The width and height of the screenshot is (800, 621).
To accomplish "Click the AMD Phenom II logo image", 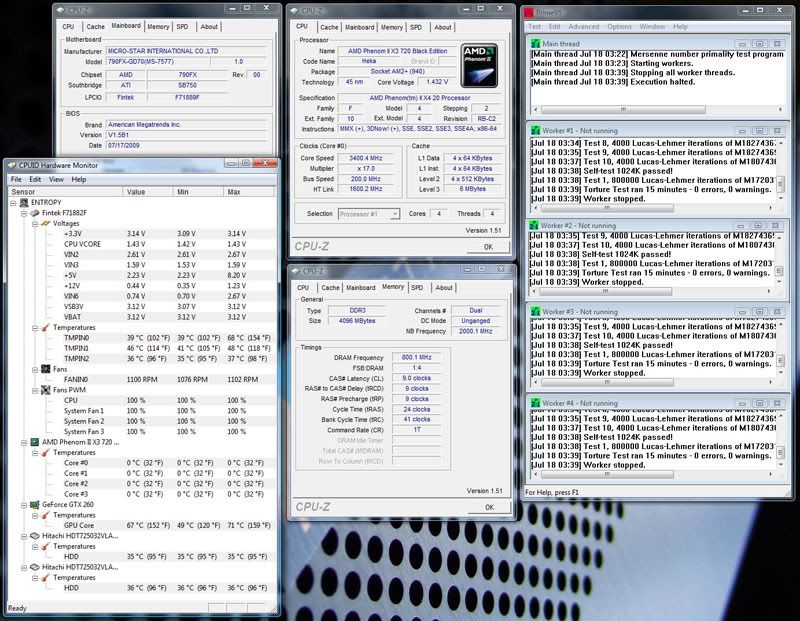I will click(479, 65).
